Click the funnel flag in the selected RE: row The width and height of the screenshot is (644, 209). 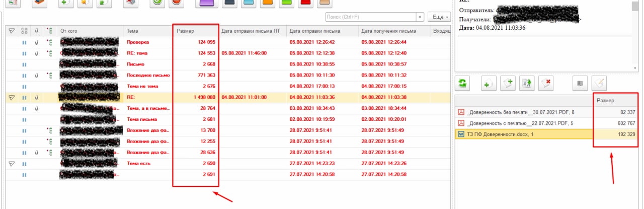pyautogui.click(x=12, y=97)
